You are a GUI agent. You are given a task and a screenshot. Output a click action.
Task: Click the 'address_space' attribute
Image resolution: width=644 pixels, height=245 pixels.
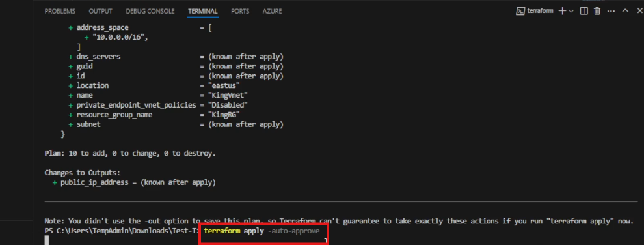click(x=103, y=27)
